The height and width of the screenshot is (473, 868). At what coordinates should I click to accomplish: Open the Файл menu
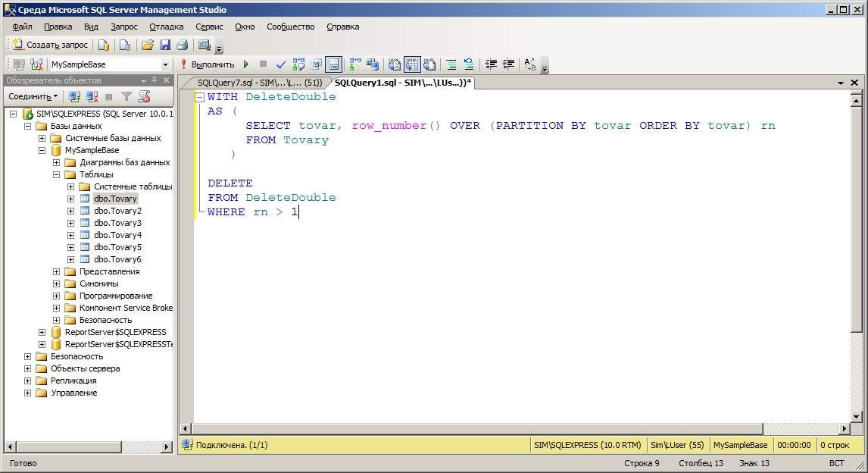22,27
